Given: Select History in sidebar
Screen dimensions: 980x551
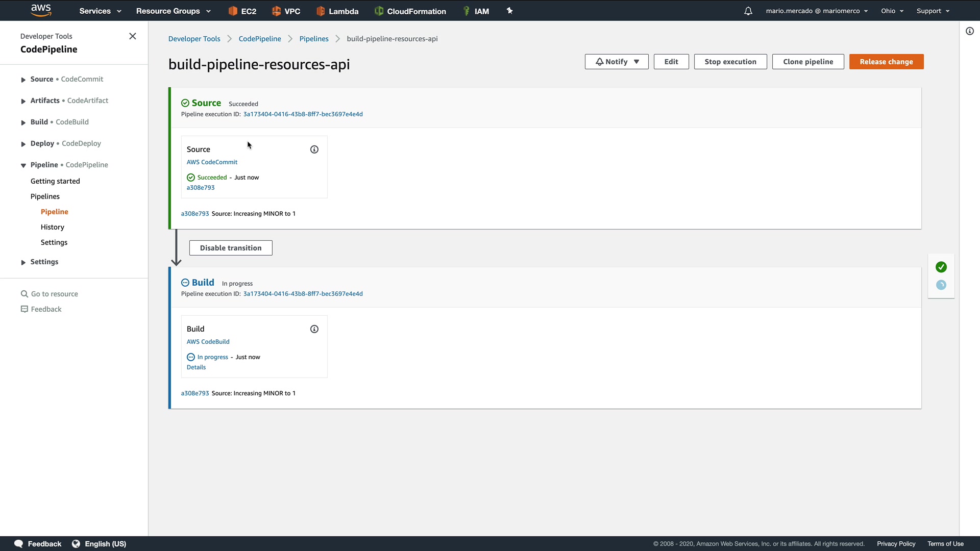Looking at the screenshot, I should [53, 227].
